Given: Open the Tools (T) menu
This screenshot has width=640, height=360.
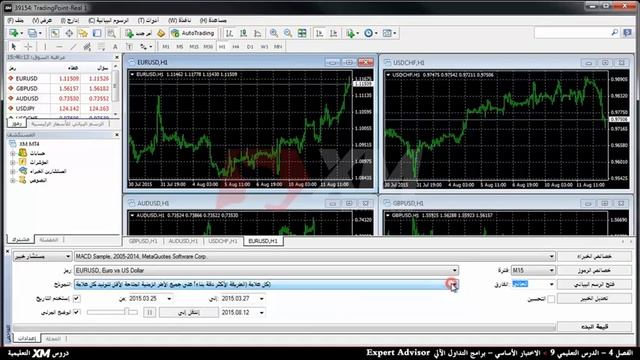Looking at the screenshot, I should (148, 20).
